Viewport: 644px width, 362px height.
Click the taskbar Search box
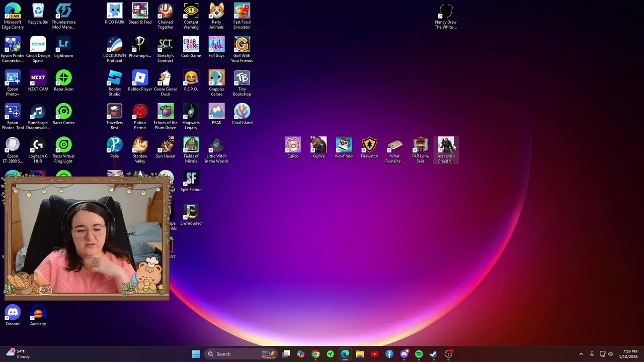click(x=242, y=354)
